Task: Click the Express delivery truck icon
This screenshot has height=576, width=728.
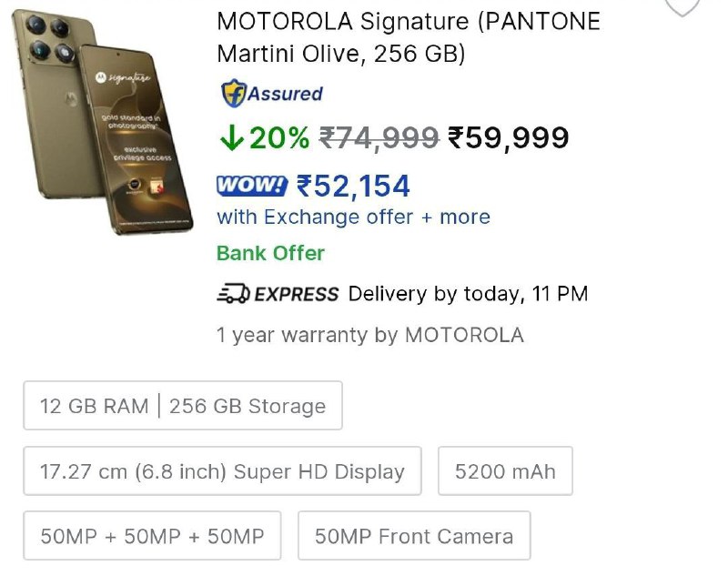Action: coord(232,294)
